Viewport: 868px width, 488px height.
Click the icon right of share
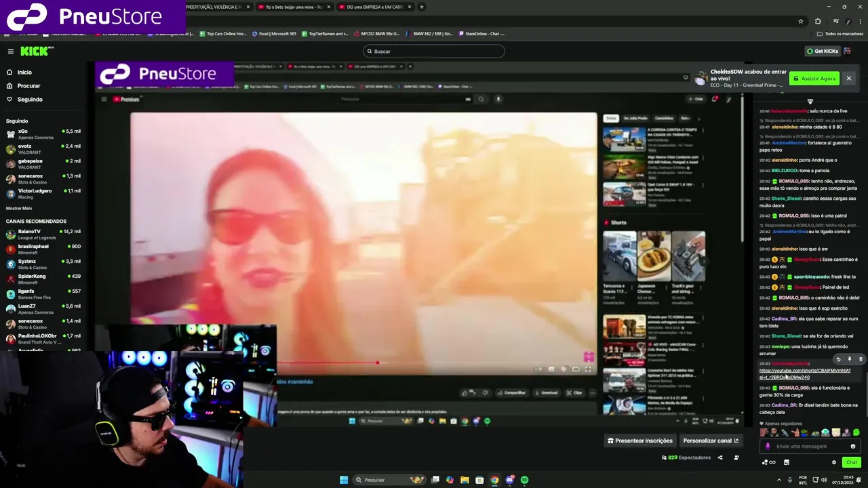pos(736,457)
